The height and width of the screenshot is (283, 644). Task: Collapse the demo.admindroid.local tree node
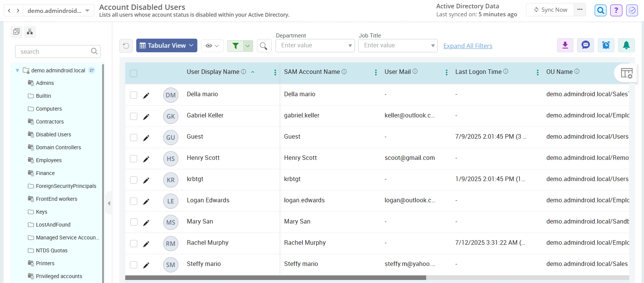tap(17, 70)
